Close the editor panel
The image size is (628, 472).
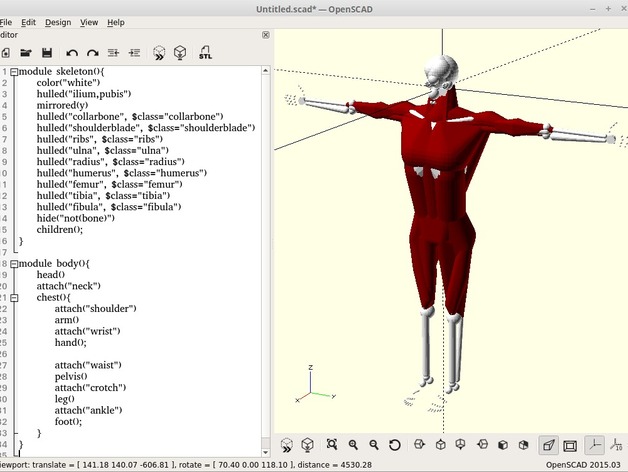[x=266, y=35]
